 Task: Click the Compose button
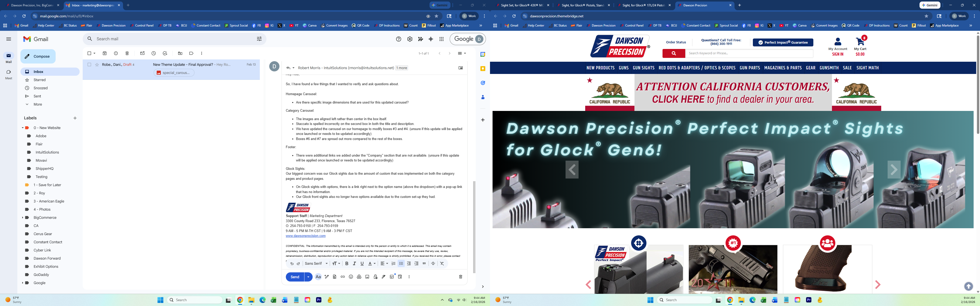pyautogui.click(x=38, y=56)
